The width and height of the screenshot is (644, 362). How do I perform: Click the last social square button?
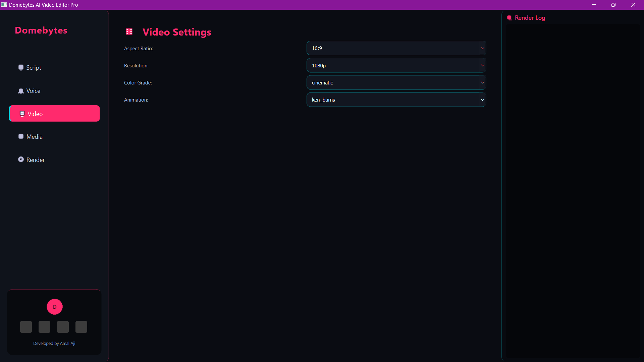81,326
